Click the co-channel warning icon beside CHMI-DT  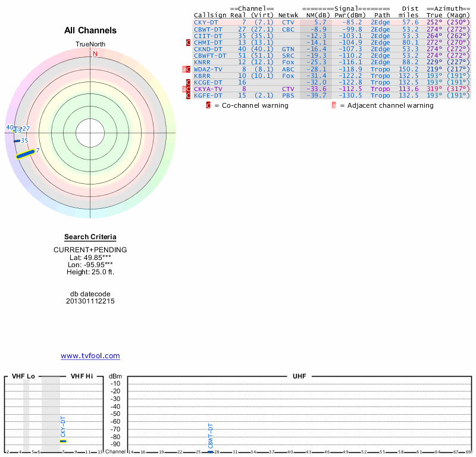point(188,42)
